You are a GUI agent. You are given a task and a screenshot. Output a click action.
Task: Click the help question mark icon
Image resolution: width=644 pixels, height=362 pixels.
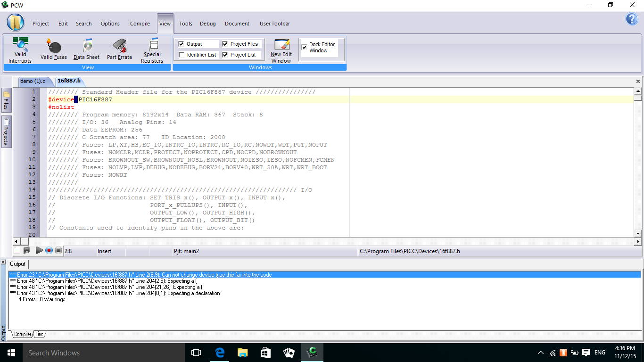point(631,19)
